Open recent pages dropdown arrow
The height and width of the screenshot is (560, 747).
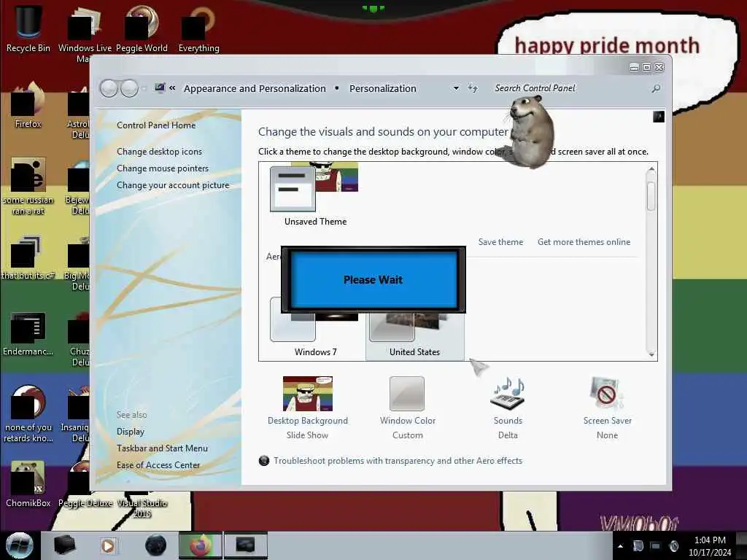pos(144,88)
